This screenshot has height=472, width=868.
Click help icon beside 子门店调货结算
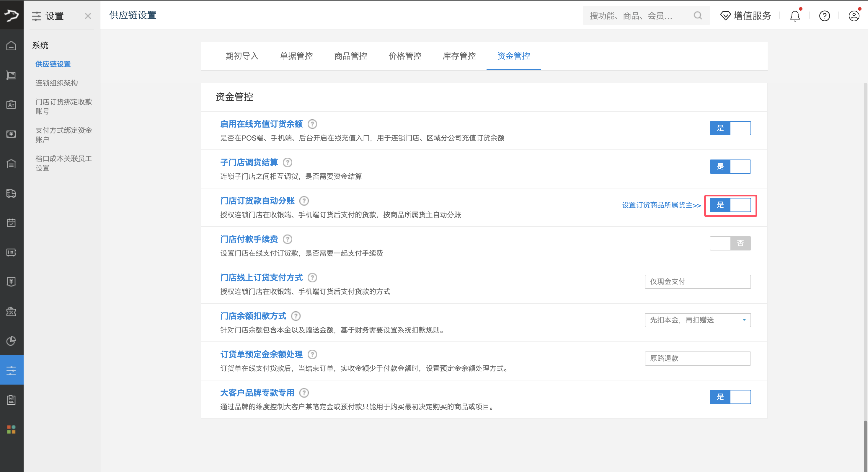pos(288,162)
